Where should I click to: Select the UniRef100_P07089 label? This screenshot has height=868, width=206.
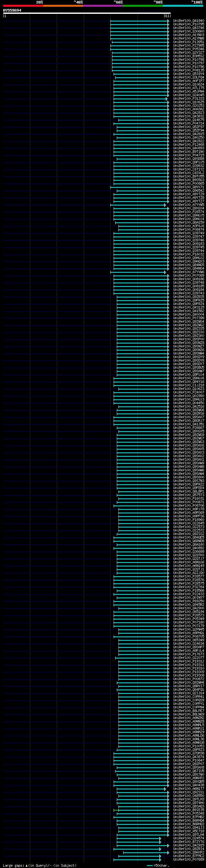tap(189, 275)
